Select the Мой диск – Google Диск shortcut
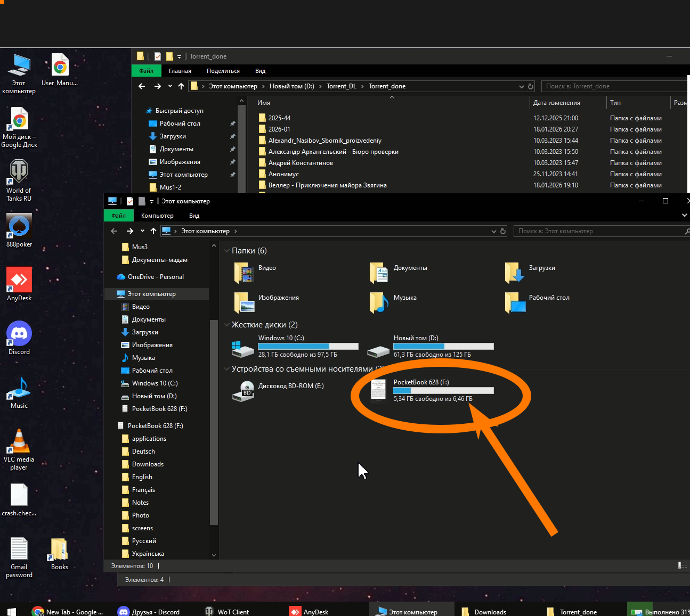 [x=19, y=127]
